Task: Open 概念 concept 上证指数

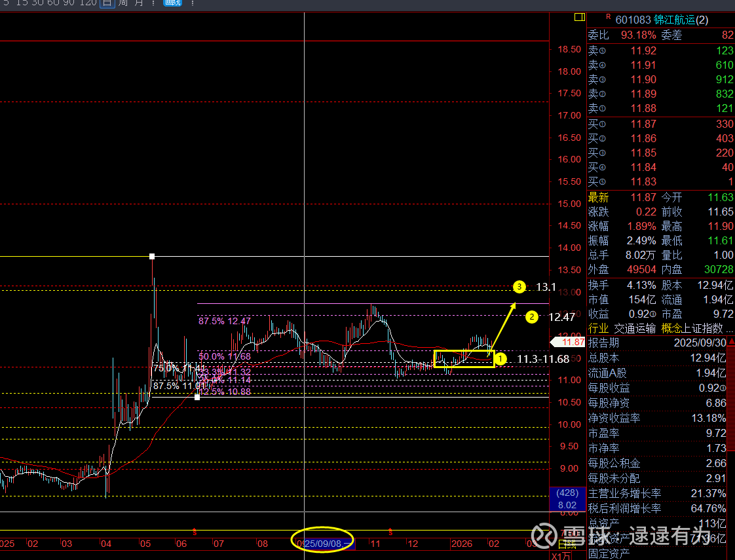Action: [x=704, y=329]
